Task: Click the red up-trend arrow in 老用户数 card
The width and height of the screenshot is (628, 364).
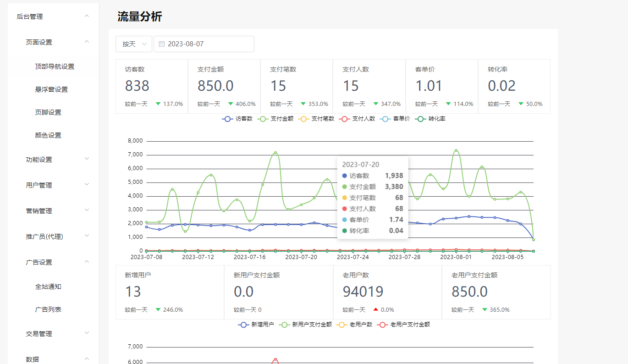Action: [x=376, y=309]
